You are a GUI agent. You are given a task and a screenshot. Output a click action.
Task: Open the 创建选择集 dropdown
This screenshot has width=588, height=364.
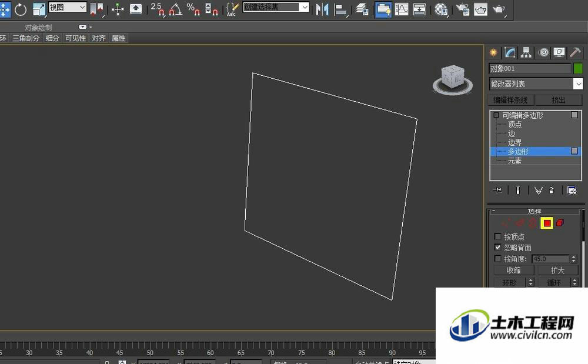276,7
